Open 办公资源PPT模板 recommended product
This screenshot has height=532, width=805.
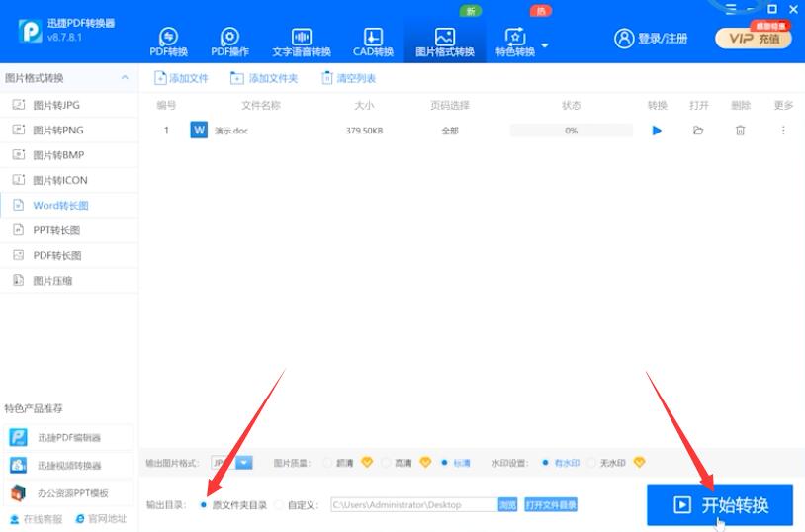point(68,493)
